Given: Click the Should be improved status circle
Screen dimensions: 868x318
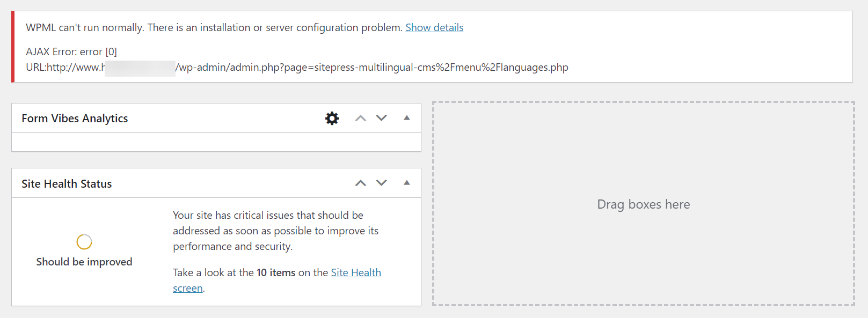Looking at the screenshot, I should [84, 242].
